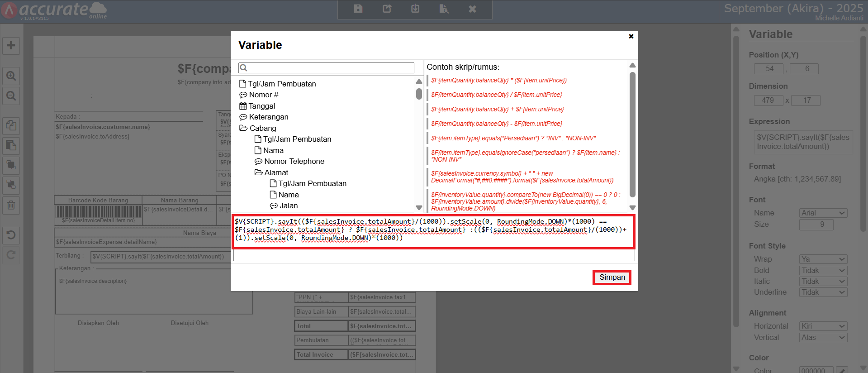868x373 pixels.
Task: Open the preview document icon
Action: pyautogui.click(x=444, y=9)
